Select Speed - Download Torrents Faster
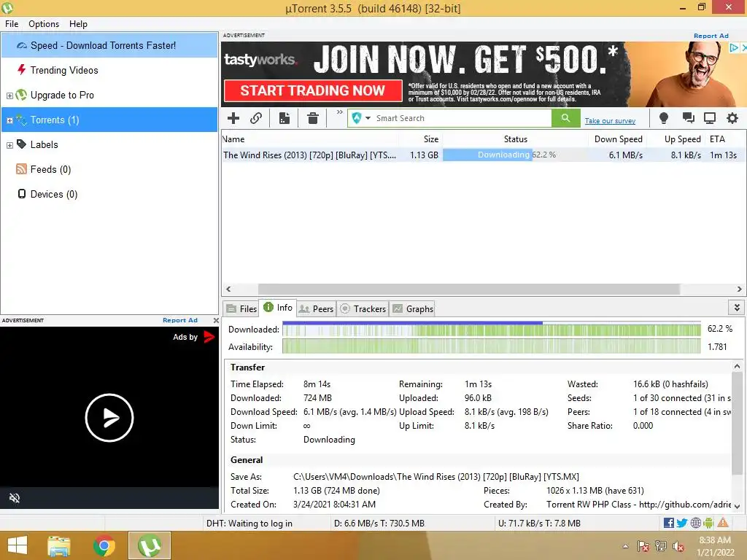Viewport: 747px width, 560px height. [109, 46]
